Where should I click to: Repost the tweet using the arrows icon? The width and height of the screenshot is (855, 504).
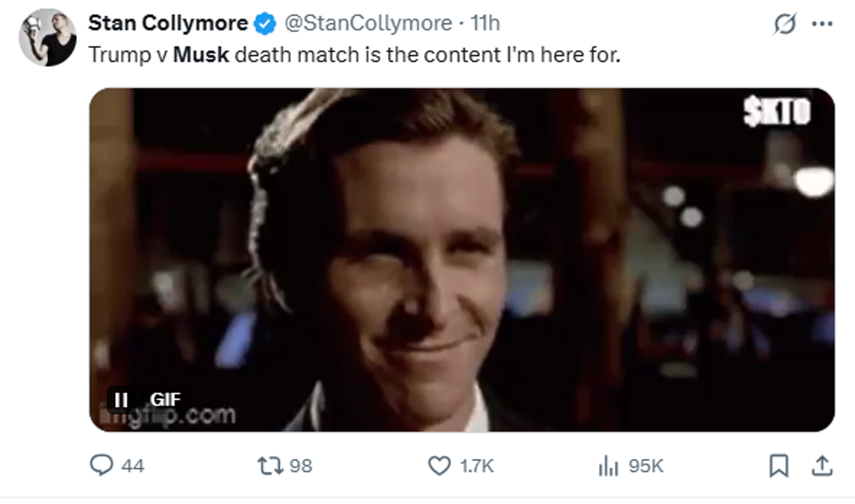click(x=270, y=465)
